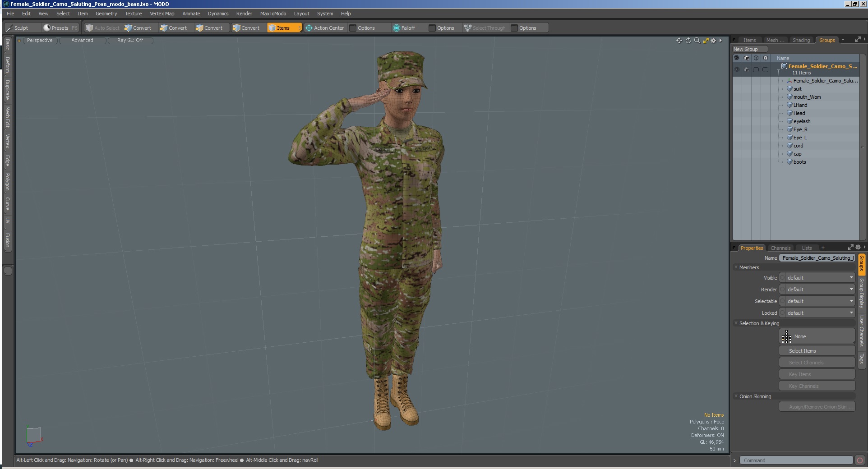
Task: Click the Polygon vertical toolbox tab
Action: click(x=7, y=182)
